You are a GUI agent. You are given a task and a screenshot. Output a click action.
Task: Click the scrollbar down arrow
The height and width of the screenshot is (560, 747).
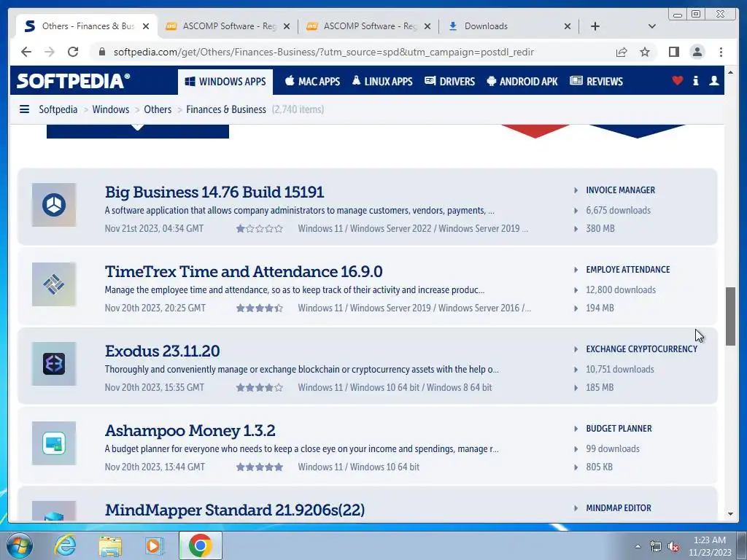[730, 514]
